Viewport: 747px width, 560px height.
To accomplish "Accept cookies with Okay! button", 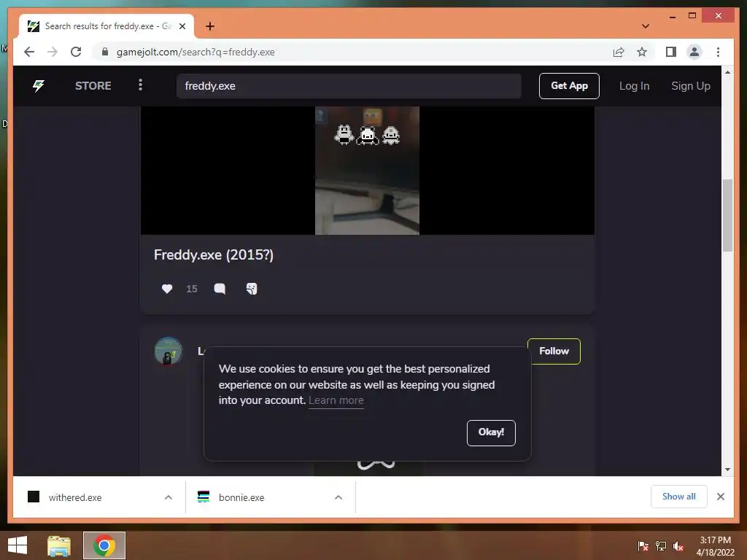I will [491, 433].
